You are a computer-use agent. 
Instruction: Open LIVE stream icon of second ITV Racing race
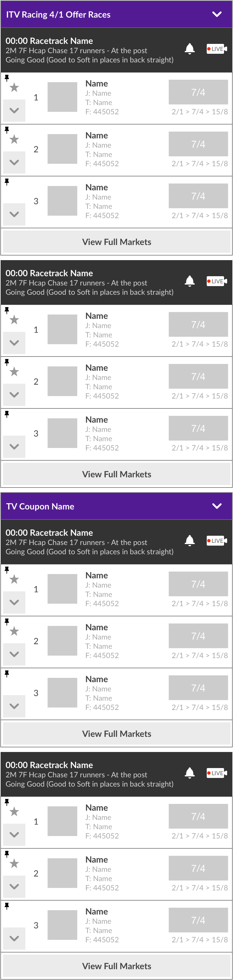pos(217,281)
